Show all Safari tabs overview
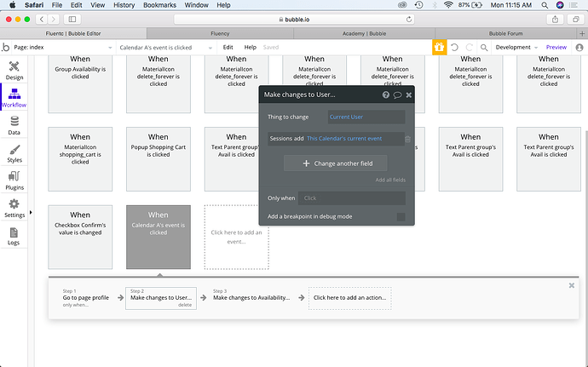Screen dimensions: 588x367 (575, 19)
